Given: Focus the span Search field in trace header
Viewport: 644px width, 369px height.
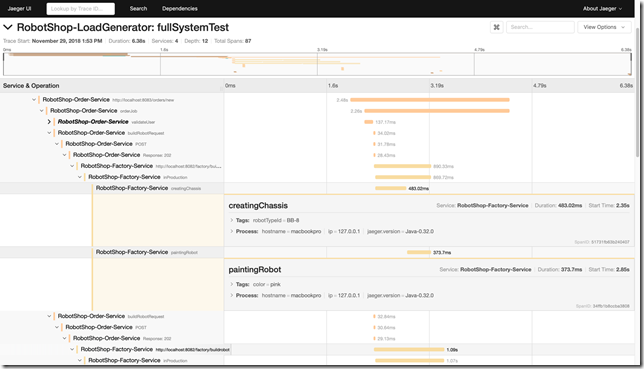Looking at the screenshot, I should pos(540,27).
